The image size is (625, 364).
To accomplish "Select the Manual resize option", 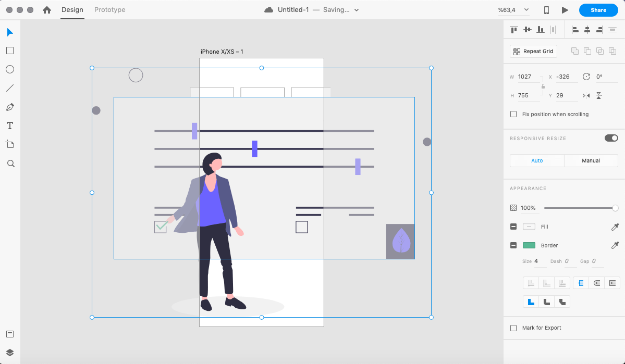I will coord(591,160).
